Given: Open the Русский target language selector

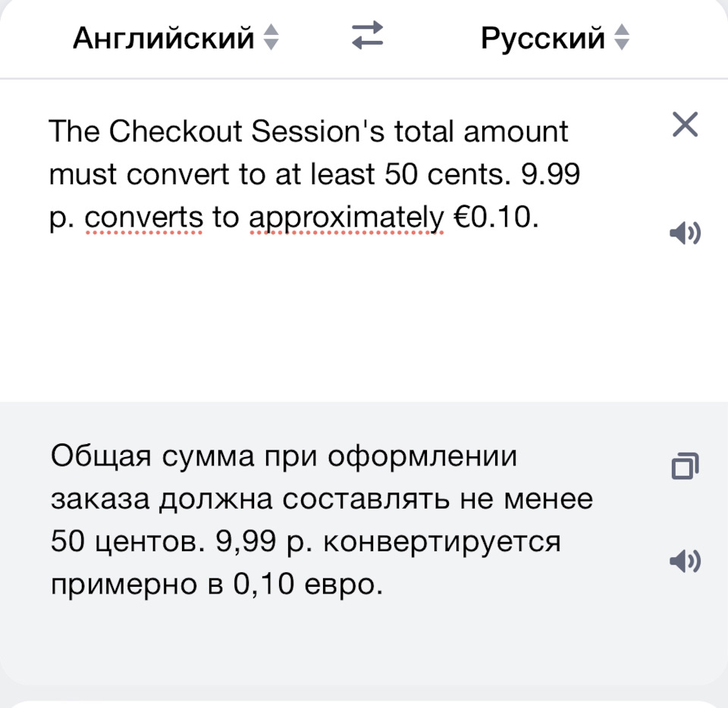Looking at the screenshot, I should [542, 37].
